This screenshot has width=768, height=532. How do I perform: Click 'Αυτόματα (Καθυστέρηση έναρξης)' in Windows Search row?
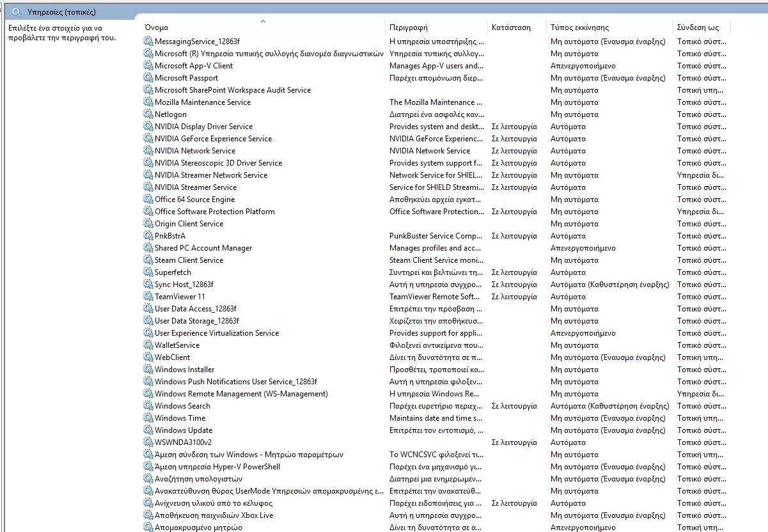(610, 406)
